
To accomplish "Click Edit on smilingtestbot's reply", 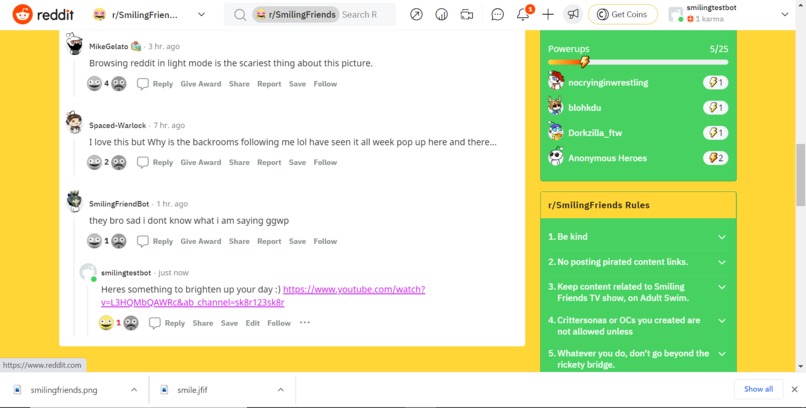I will point(252,323).
